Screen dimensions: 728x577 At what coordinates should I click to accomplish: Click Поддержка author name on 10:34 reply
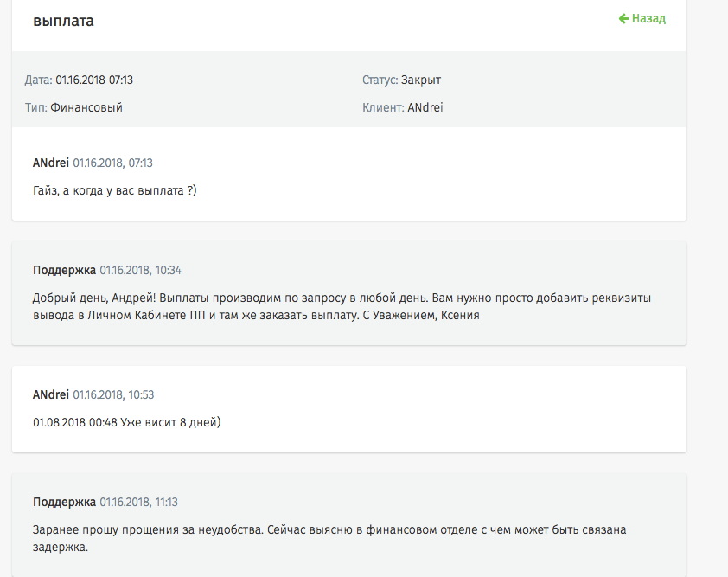(65, 271)
